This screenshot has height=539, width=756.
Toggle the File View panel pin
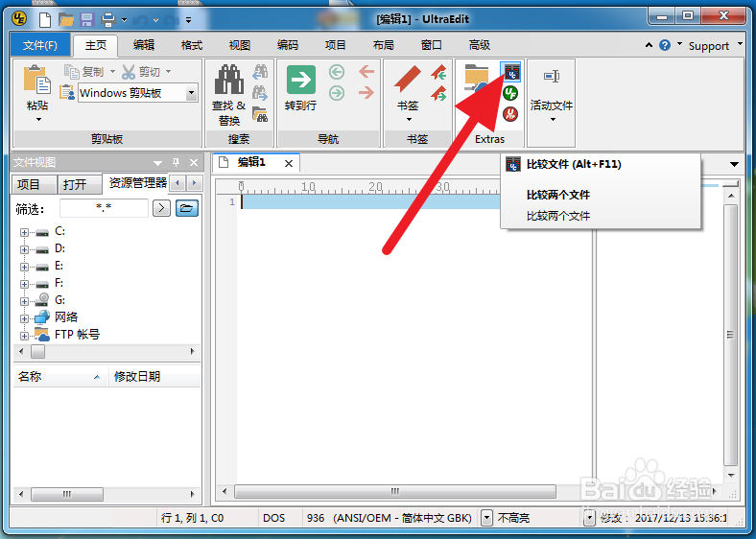click(176, 162)
